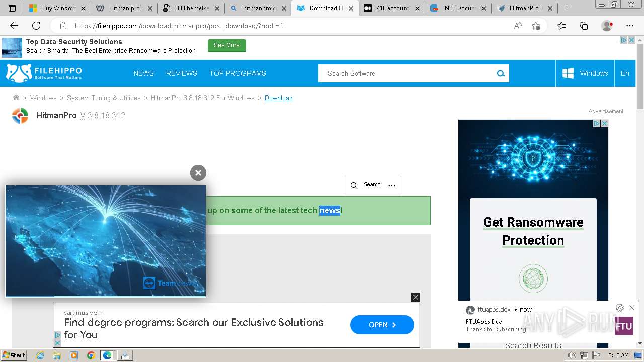This screenshot has width=644, height=362.
Task: Open Windows breadcrumb link
Action: pyautogui.click(x=43, y=98)
